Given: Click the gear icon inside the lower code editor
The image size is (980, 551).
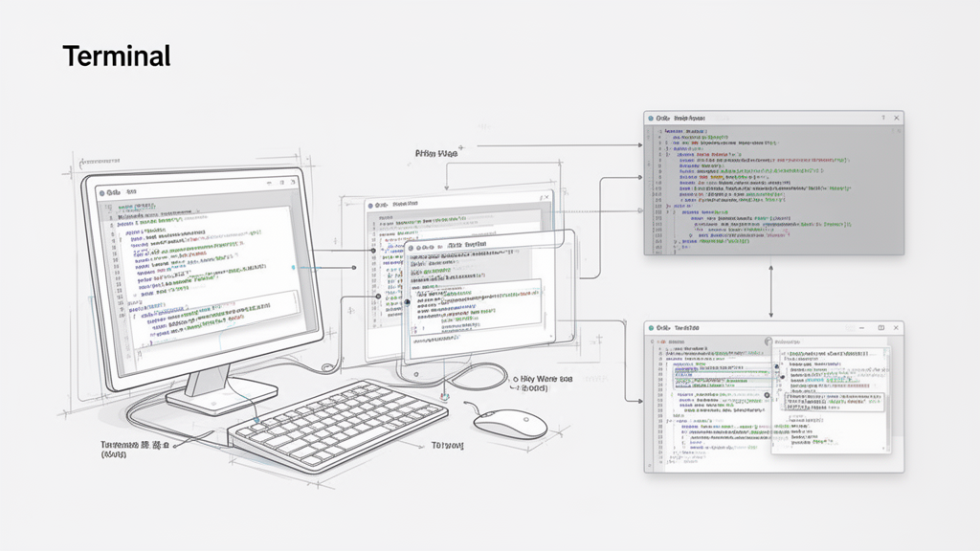Looking at the screenshot, I should [x=767, y=395].
